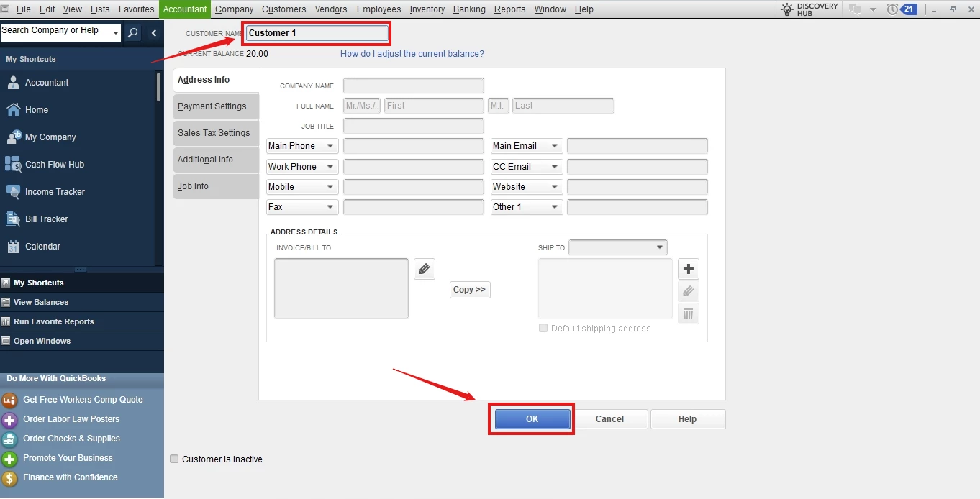Open the Reports menu
The image size is (980, 499).
pyautogui.click(x=510, y=9)
